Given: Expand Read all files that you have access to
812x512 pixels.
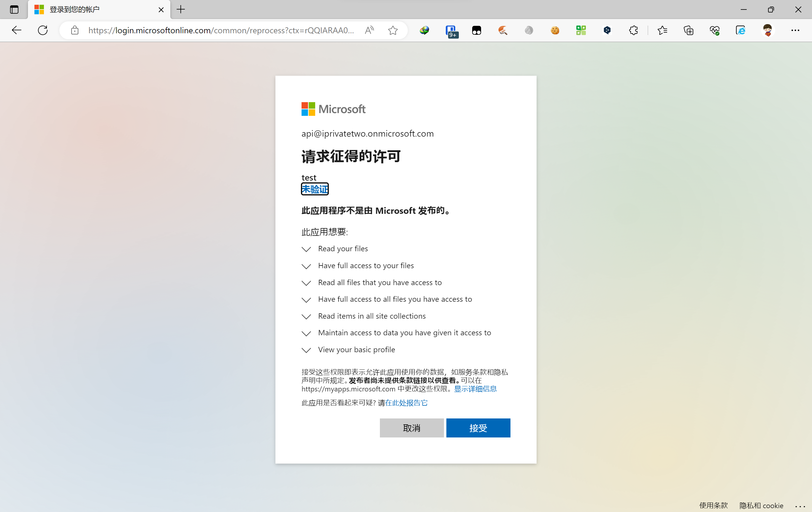Looking at the screenshot, I should tap(371, 282).
